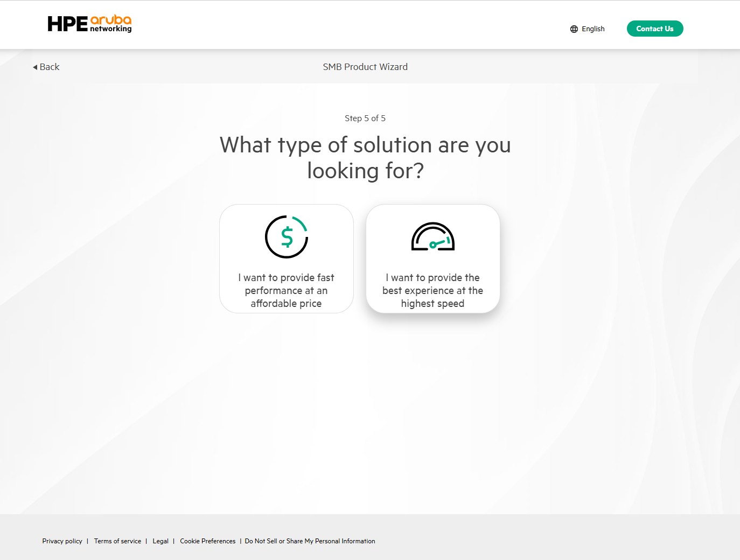740x560 pixels.
Task: Select the affordable price solution card
Action: (286, 258)
